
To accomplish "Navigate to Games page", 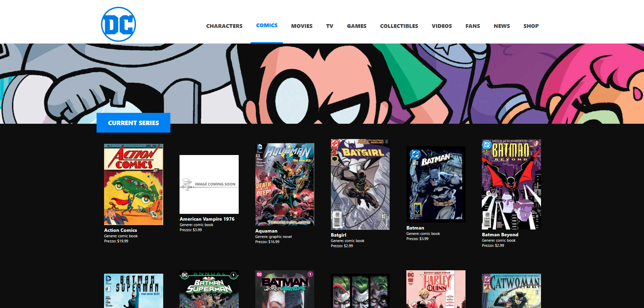I will (356, 26).
